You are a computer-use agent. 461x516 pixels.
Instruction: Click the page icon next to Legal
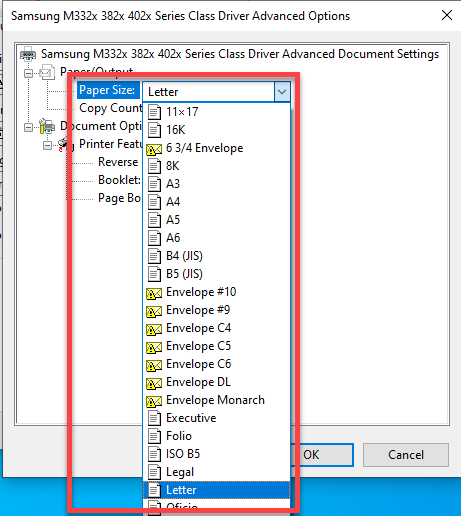click(x=154, y=472)
